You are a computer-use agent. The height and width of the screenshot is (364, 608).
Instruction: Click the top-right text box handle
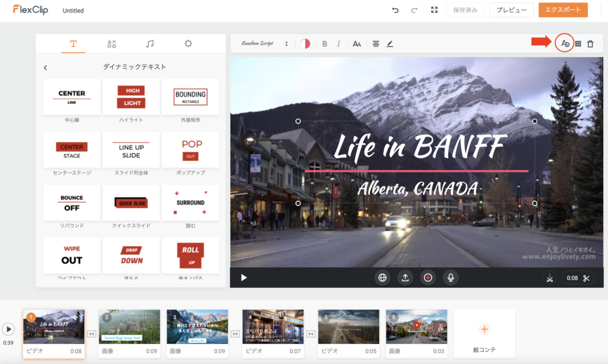click(x=535, y=121)
